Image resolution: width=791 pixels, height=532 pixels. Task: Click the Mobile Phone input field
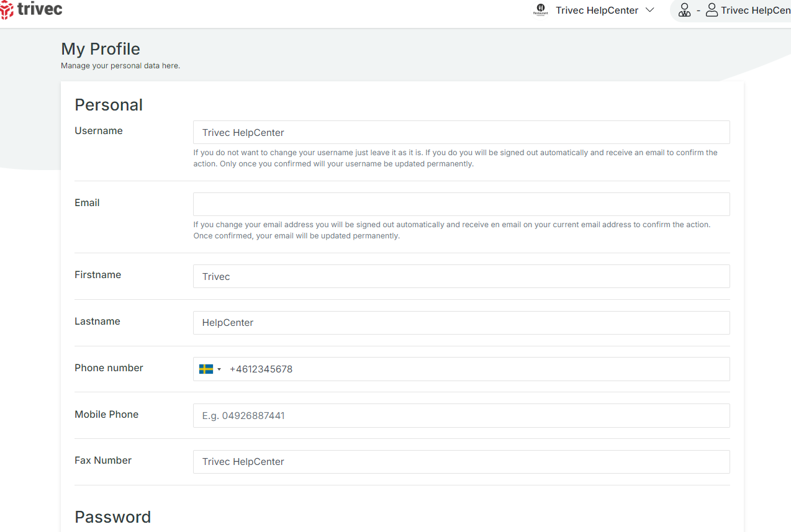pyautogui.click(x=461, y=415)
